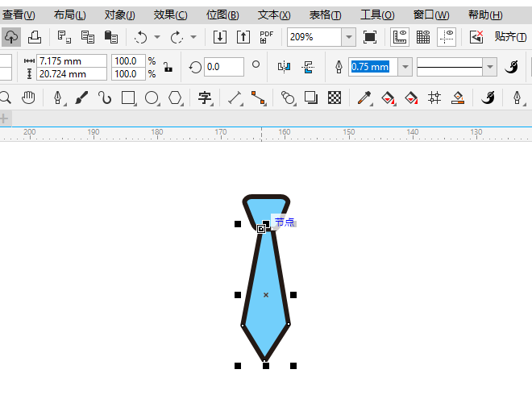Click the import icon
532x411 pixels.
(220, 37)
